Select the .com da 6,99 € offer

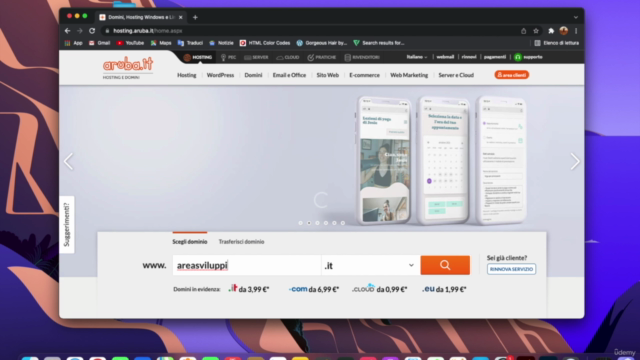tap(313, 289)
